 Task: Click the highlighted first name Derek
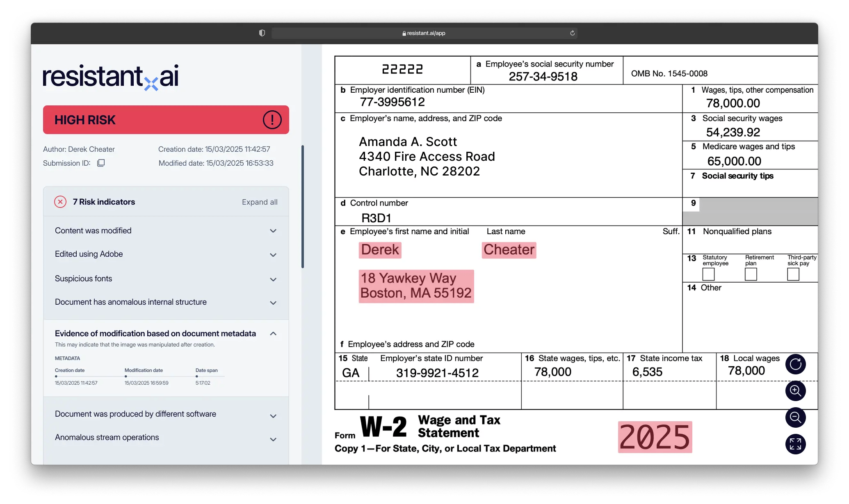coord(380,250)
